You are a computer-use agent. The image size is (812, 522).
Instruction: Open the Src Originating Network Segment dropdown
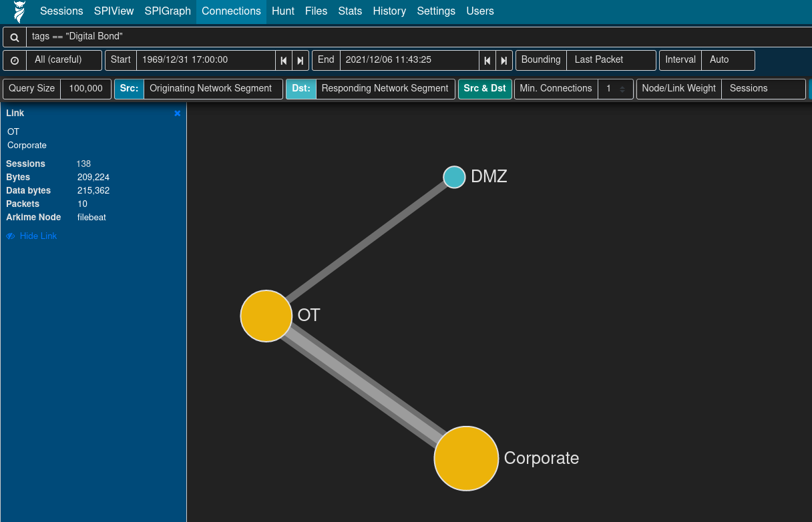(212, 89)
